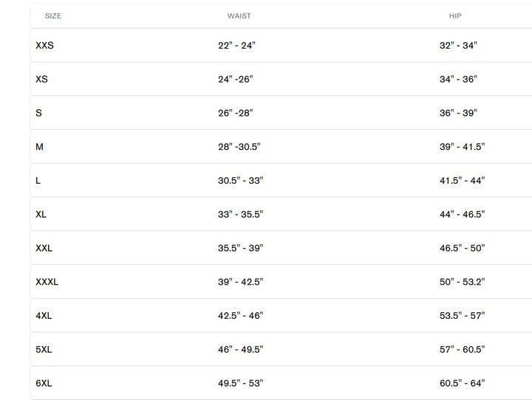Click waist value 35.5" - 39"
This screenshot has width=532, height=400.
click(x=240, y=249)
